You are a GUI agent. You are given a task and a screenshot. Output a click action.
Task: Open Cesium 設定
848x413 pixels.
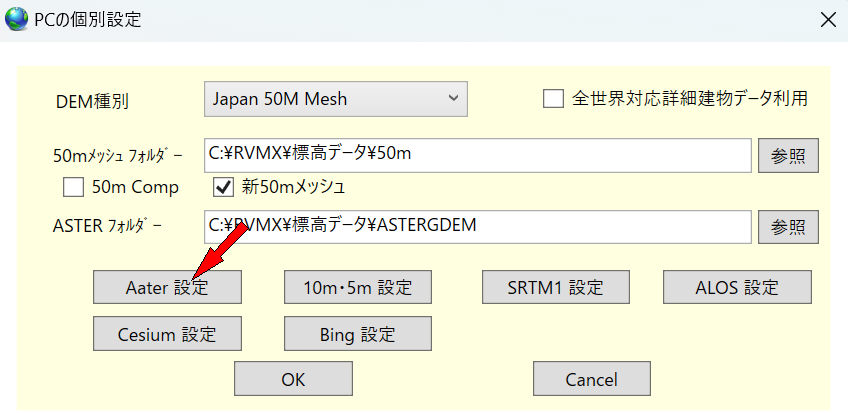coord(167,333)
